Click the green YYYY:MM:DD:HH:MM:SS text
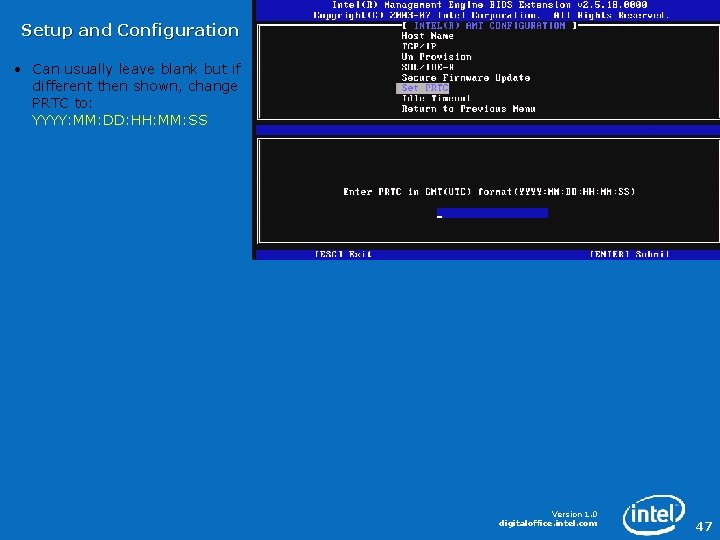720x540 pixels. pyautogui.click(x=120, y=120)
